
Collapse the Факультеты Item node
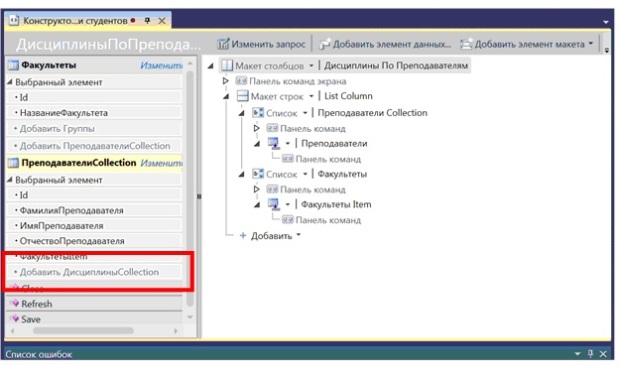(257, 205)
